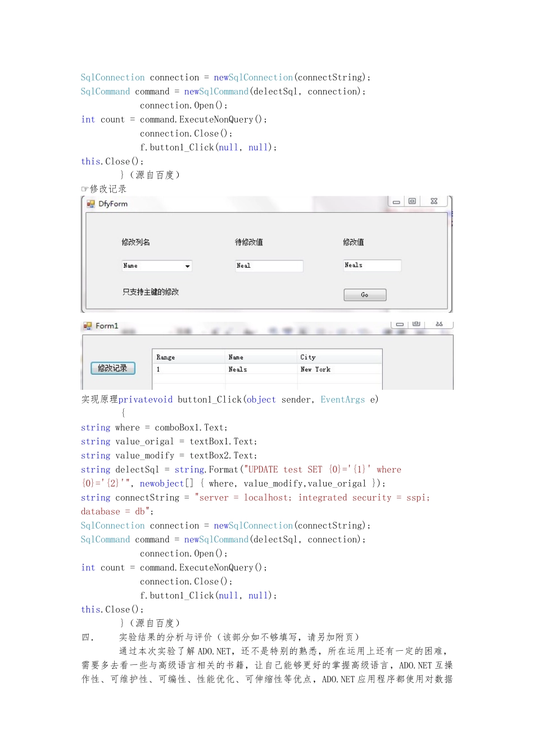Screen dimensions: 534x756
Task: Open the Name column dropdown in DfyForm
Action: click(187, 266)
